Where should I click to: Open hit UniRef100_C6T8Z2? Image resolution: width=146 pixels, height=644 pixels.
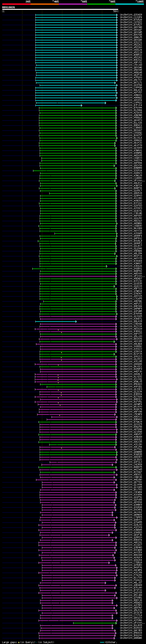coord(131,22)
